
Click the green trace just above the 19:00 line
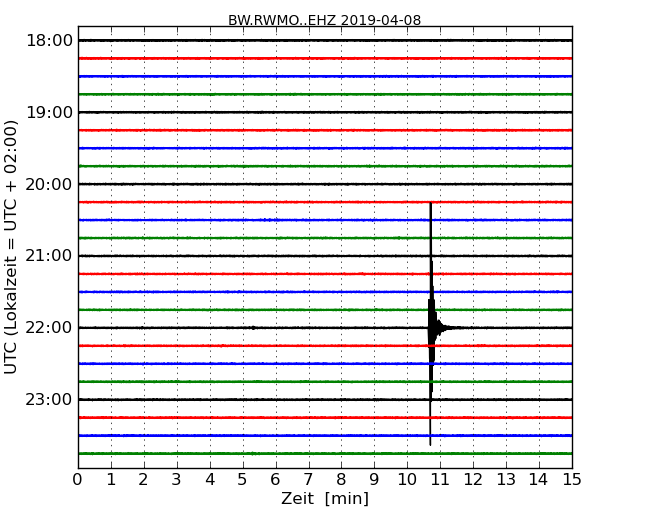pos(325,95)
